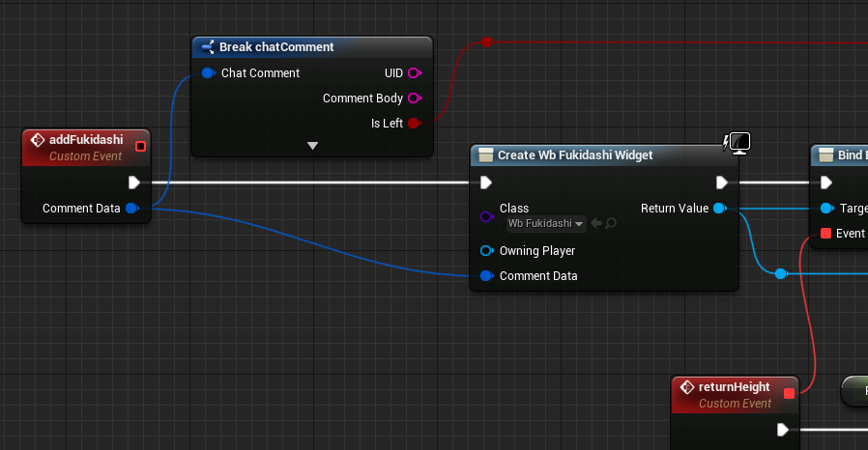Click addFukidashi execution output pin
This screenshot has height=450, width=868.
[134, 183]
